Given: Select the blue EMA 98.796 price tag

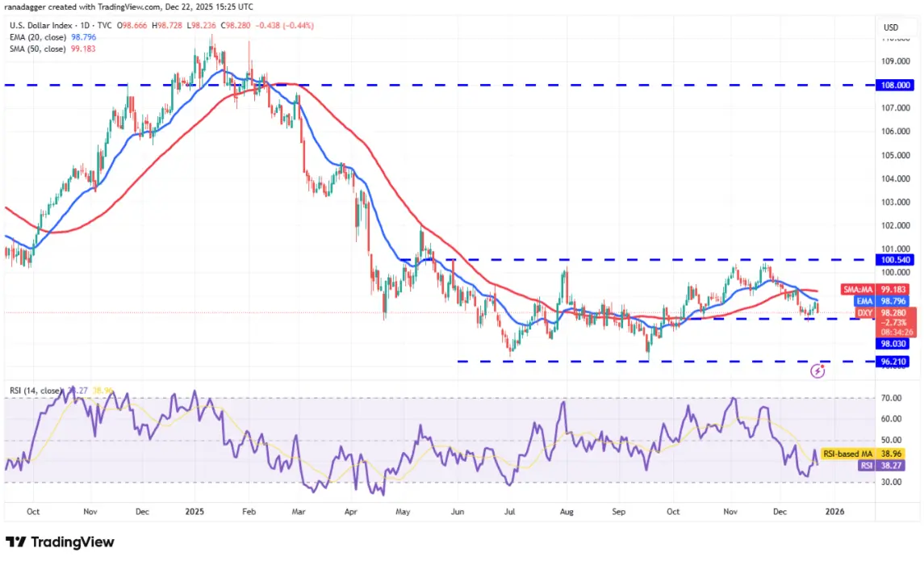Looking at the screenshot, I should tap(880, 301).
